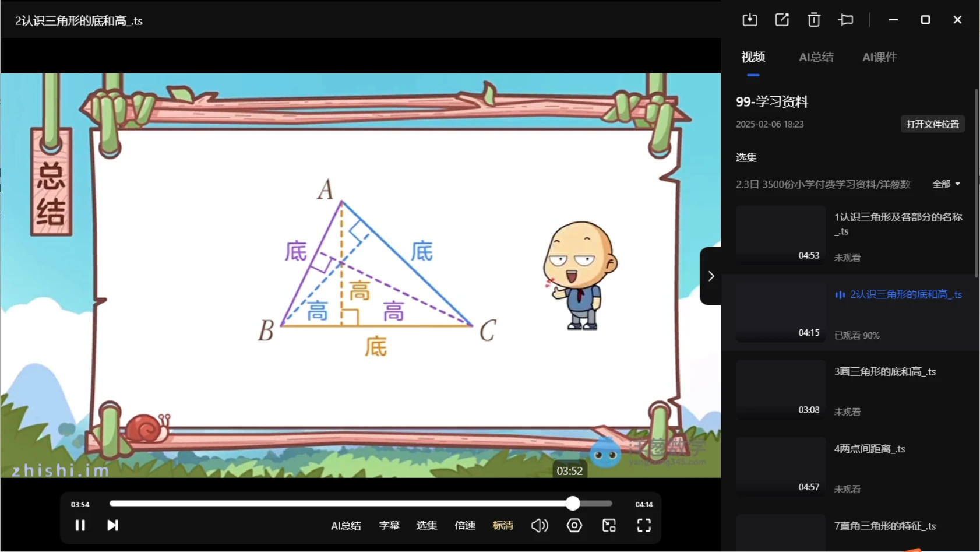Enable picture-in-picture mini window mode
The width and height of the screenshot is (980, 552).
tap(609, 525)
